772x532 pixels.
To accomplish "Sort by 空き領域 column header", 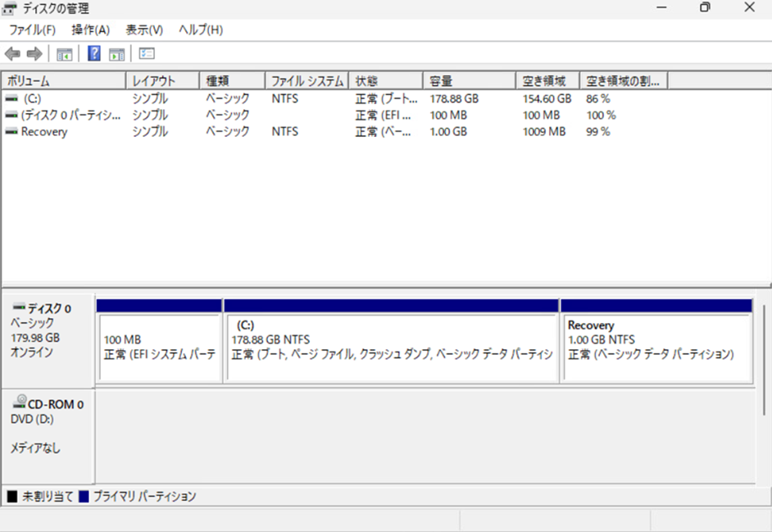I will (547, 81).
